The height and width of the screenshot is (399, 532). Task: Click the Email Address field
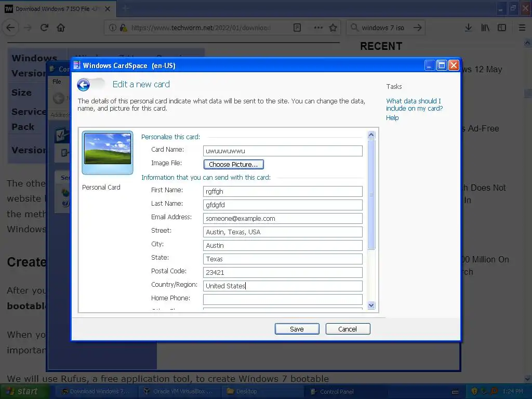click(x=283, y=219)
